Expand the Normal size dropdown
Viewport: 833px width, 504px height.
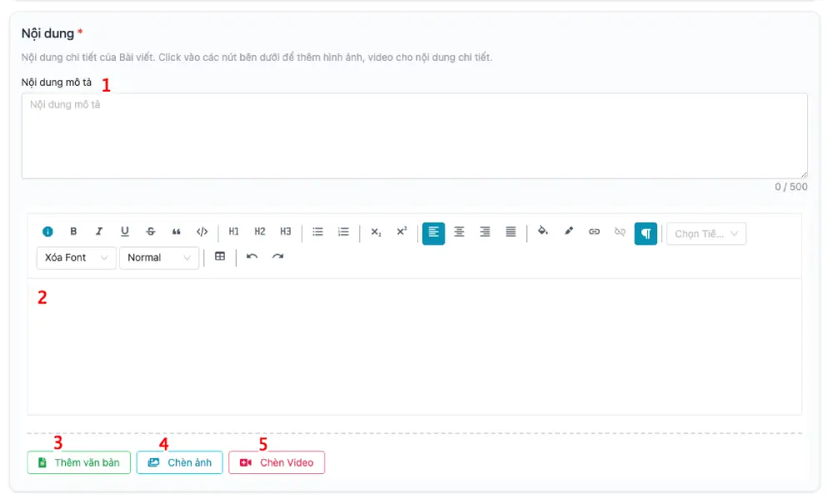pyautogui.click(x=159, y=258)
